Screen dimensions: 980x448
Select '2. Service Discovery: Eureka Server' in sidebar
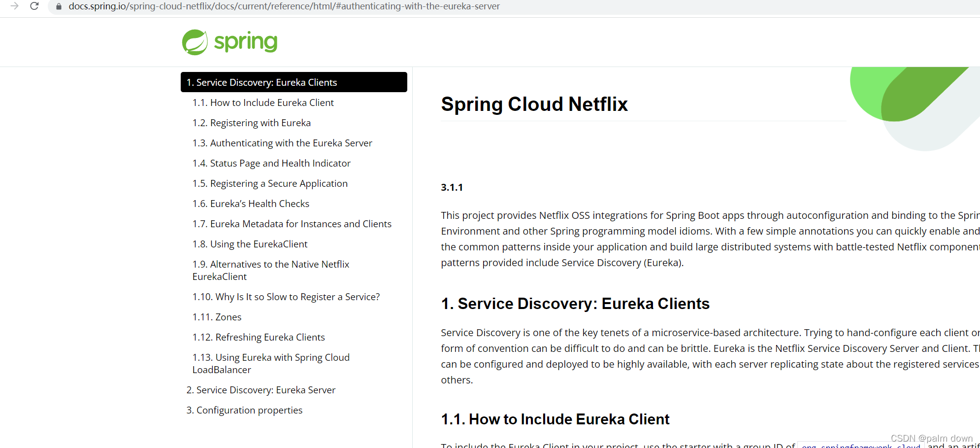pyautogui.click(x=261, y=390)
